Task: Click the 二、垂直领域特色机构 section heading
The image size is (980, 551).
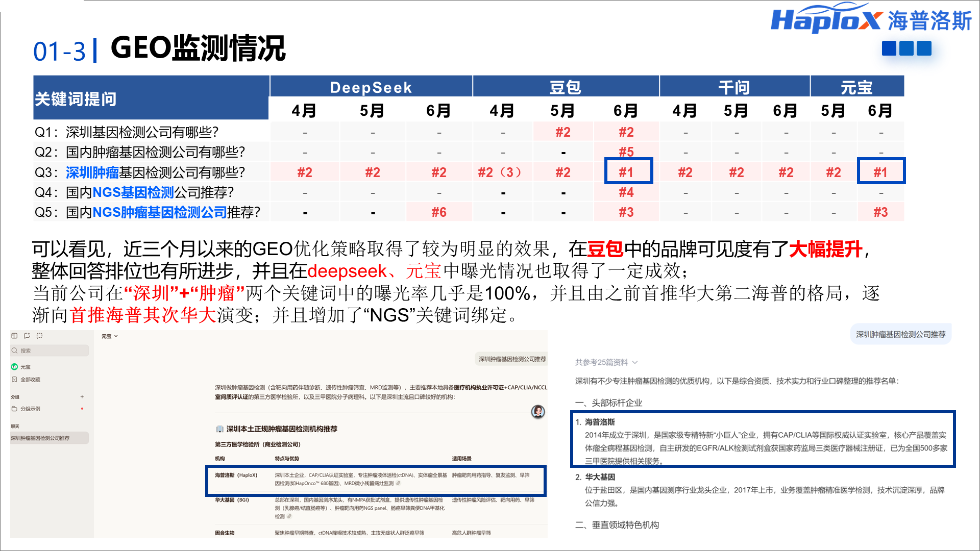Action: point(617,525)
